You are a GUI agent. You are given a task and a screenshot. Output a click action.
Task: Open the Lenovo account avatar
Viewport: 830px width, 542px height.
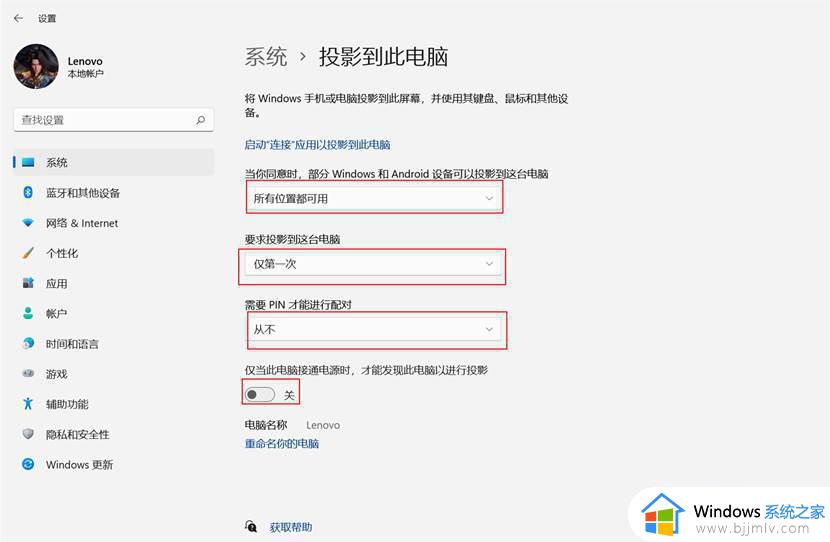[x=36, y=67]
